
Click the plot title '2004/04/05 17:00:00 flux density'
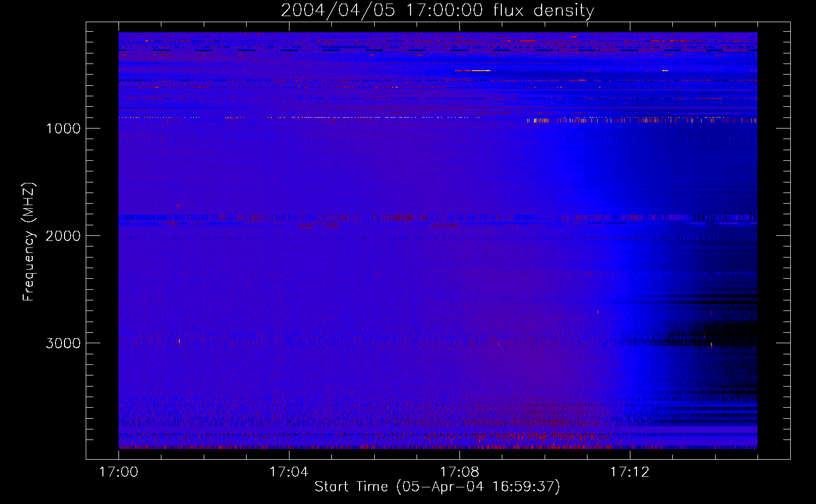click(x=437, y=11)
